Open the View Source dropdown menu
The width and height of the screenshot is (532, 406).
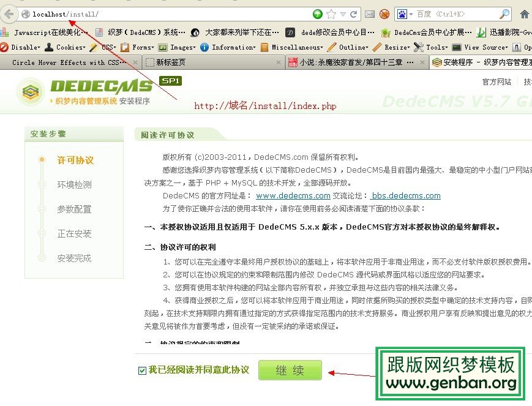480,47
